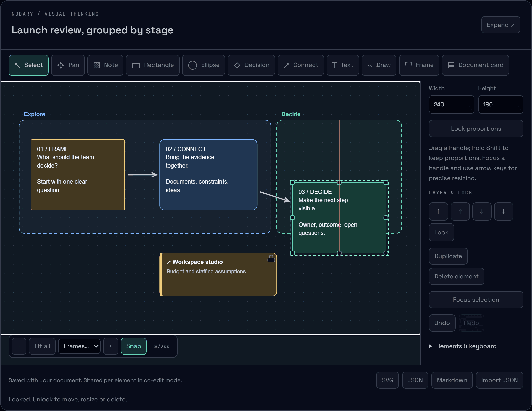Image resolution: width=532 pixels, height=411 pixels.
Task: Click the Explore frame label
Action: pyautogui.click(x=35, y=114)
